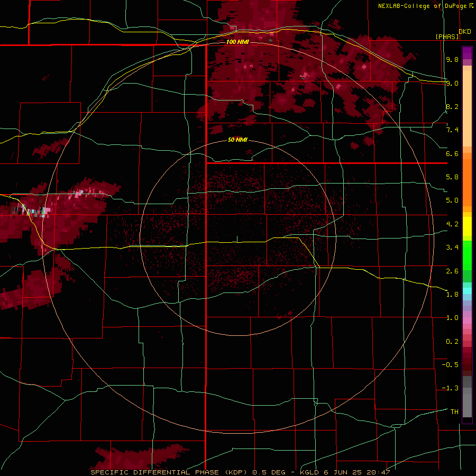The width and height of the screenshot is (476, 476).
Task: Select the 50 NMI range ring label
Action: click(237, 140)
